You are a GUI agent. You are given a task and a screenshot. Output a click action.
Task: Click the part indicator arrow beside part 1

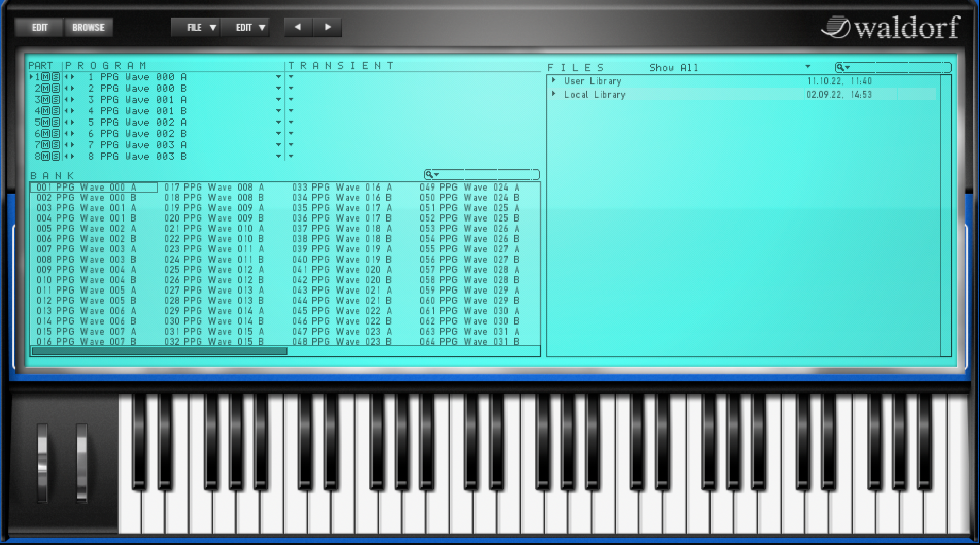click(31, 77)
